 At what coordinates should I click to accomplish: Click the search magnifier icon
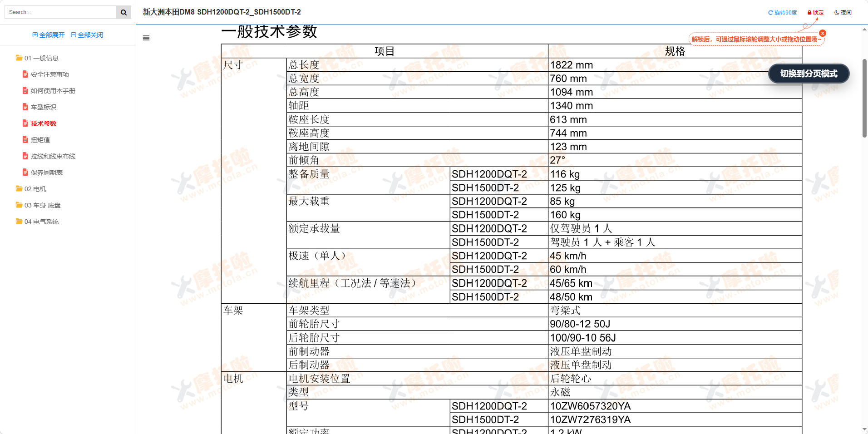(123, 12)
